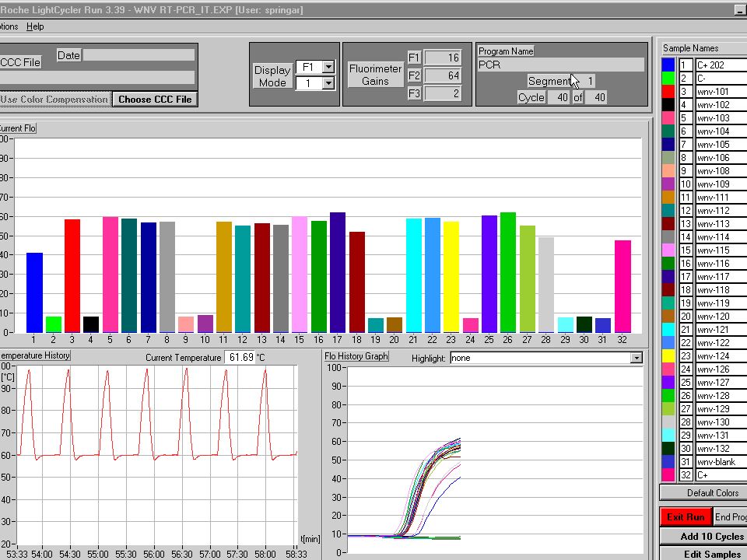Click the magenta swatch for sample 32 C+

click(668, 474)
